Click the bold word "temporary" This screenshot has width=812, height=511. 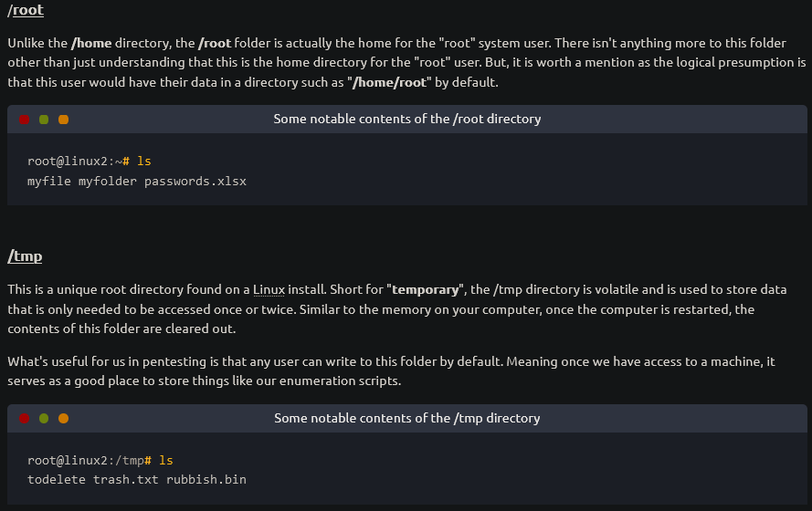point(425,289)
